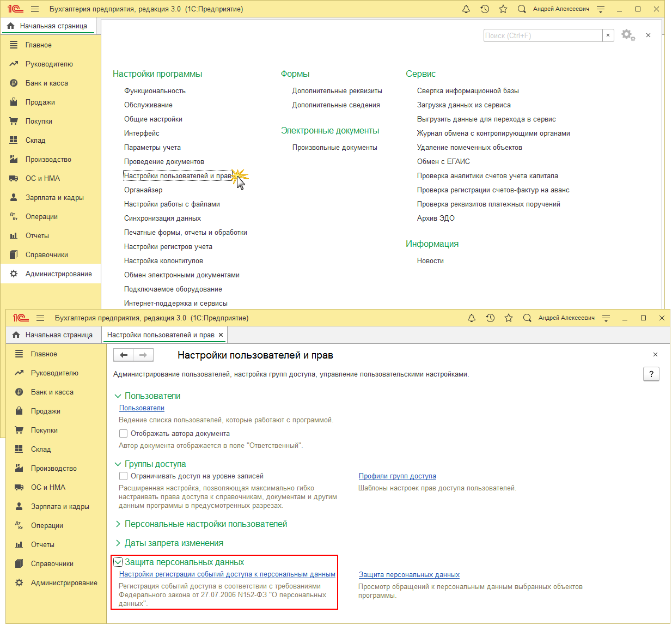Open ОС и НМА in bottom sidebar
The height and width of the screenshot is (625, 672).
[56, 488]
